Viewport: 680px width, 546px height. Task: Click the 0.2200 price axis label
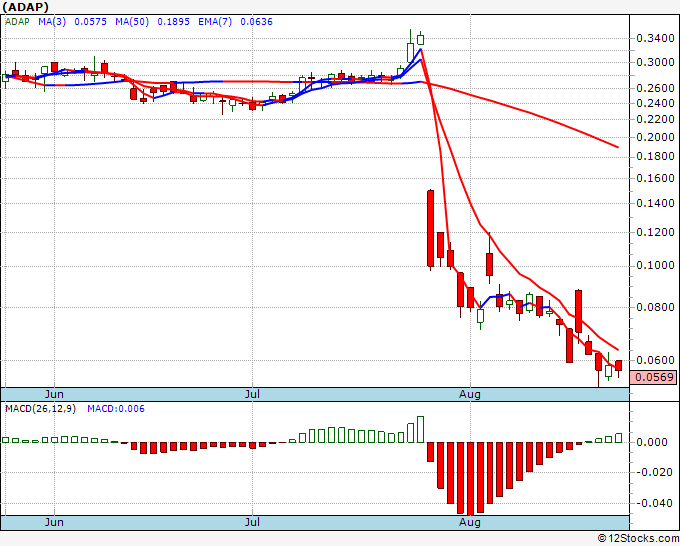[655, 119]
